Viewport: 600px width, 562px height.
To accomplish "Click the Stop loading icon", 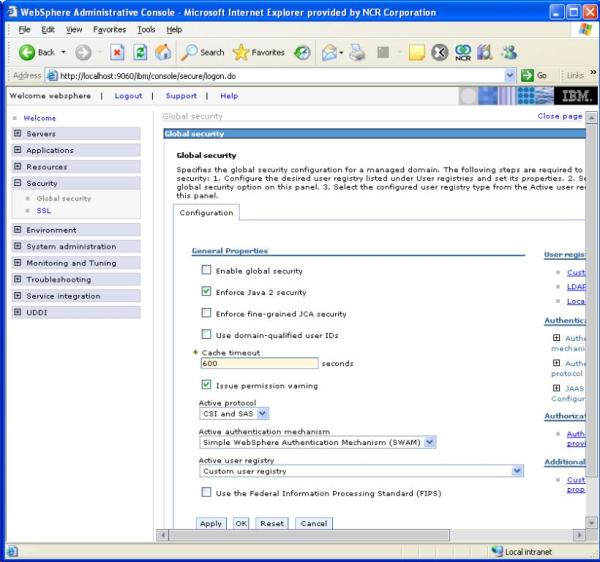I will tap(117, 52).
